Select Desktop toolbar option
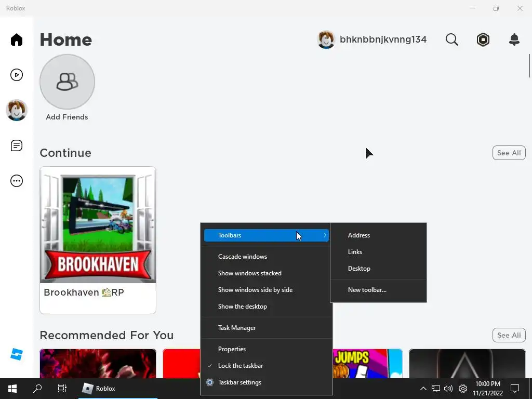 click(378, 269)
